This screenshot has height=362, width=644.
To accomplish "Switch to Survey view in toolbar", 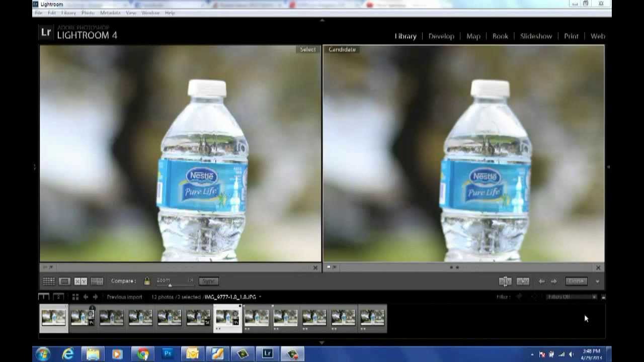I will click(x=97, y=281).
